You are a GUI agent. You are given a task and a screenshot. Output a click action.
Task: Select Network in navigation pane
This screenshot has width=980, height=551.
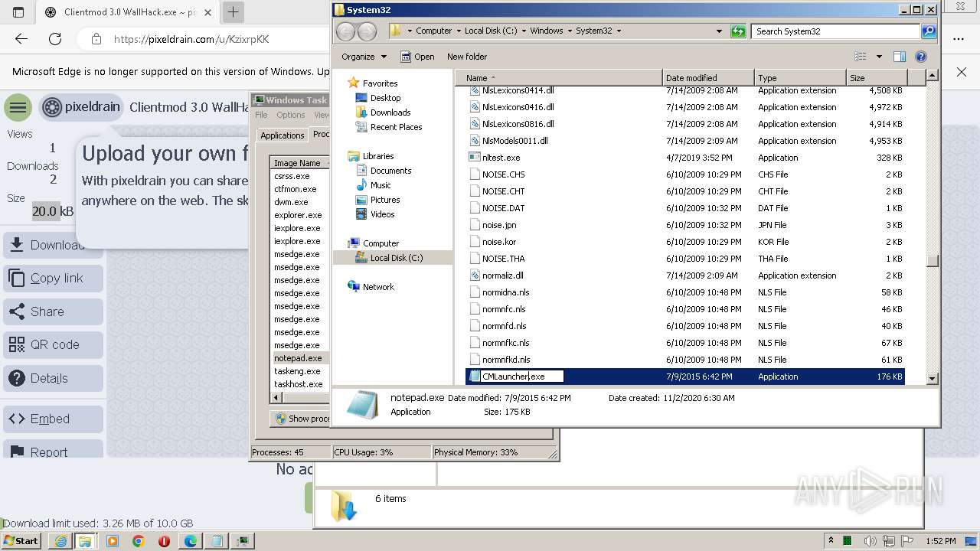click(x=378, y=287)
